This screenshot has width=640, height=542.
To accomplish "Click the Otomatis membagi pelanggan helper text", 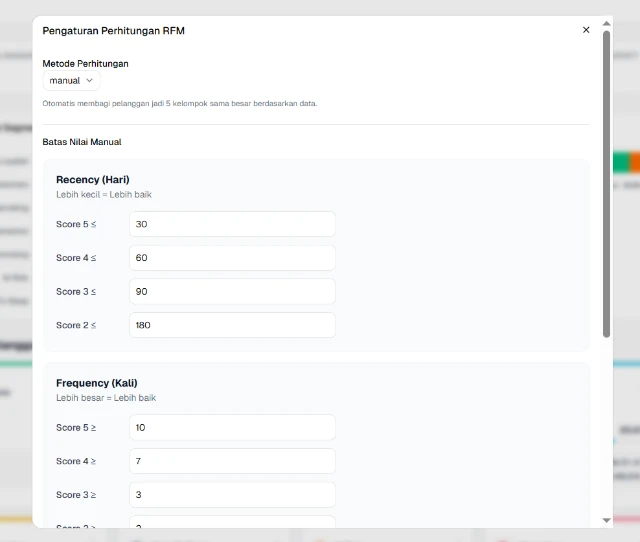I will (180, 103).
